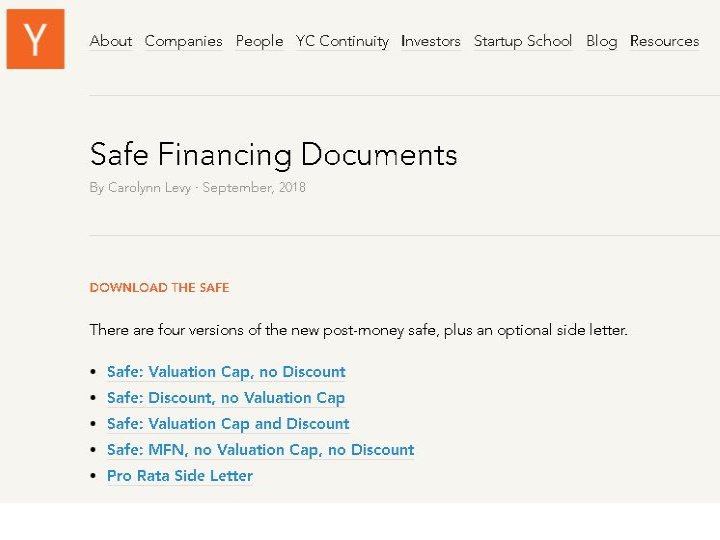Download Safe: Discount, no Valuation Cap
This screenshot has height=540, width=720.
225,398
